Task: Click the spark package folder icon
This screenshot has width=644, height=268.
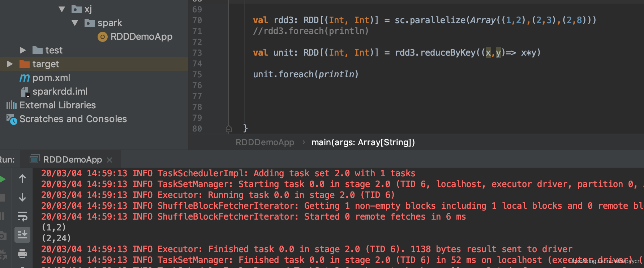Action: (90, 23)
